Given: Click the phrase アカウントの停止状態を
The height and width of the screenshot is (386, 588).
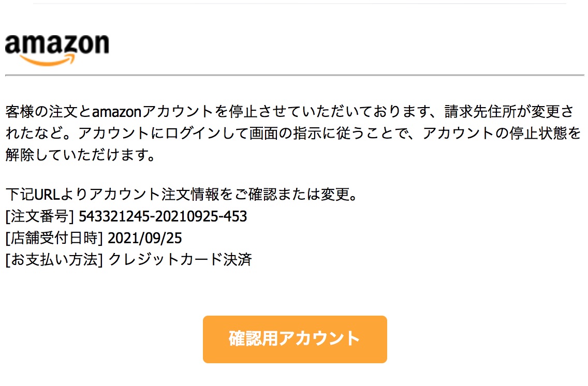Looking at the screenshot, I should click(502, 133).
